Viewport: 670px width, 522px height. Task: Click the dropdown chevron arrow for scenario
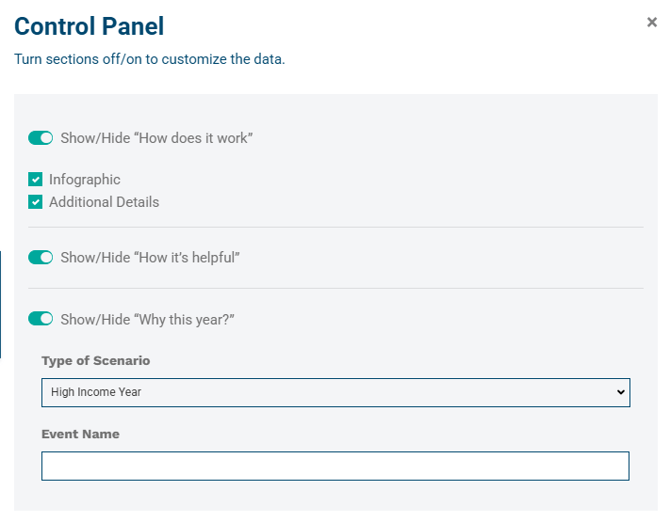pos(621,392)
